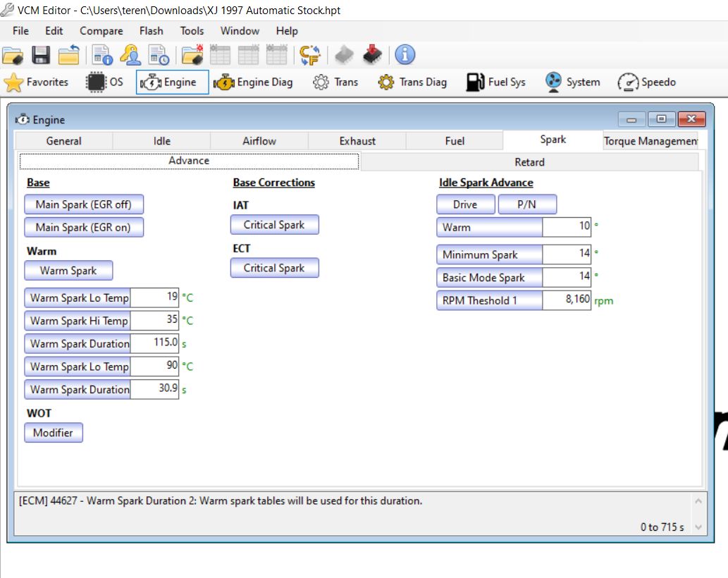This screenshot has width=728, height=578.
Task: Select the Airflow tab
Action: pos(259,141)
